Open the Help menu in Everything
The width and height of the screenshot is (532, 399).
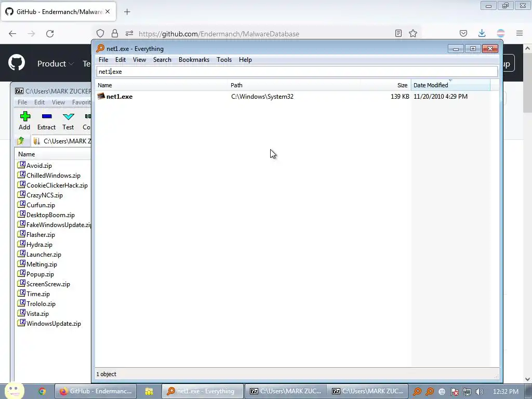(x=245, y=60)
